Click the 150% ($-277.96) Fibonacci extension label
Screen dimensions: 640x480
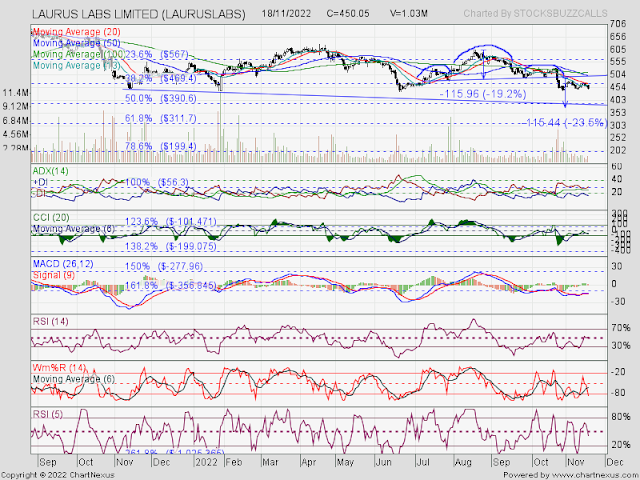(x=164, y=267)
